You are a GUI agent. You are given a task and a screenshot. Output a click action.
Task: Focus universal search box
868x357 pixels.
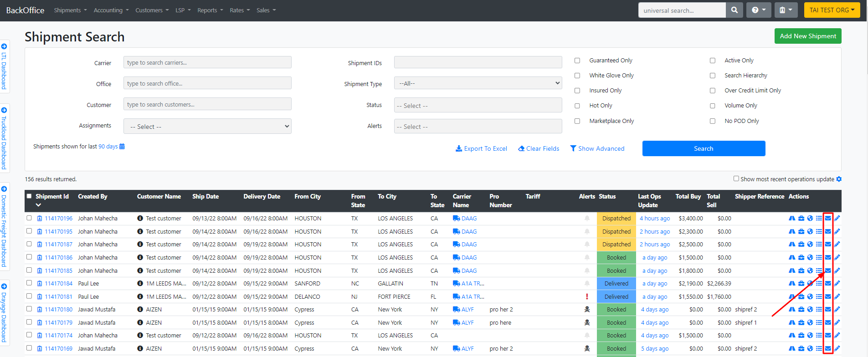(x=682, y=10)
